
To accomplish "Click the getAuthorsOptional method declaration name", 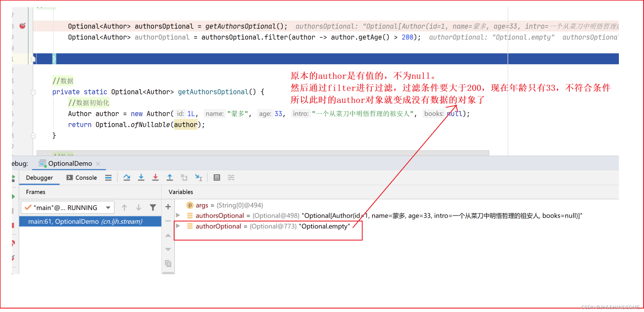I will coord(213,92).
